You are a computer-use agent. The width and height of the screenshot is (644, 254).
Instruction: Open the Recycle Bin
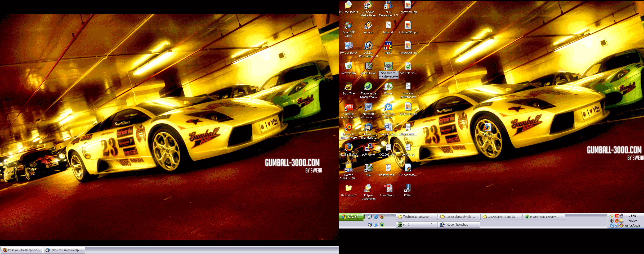(x=348, y=68)
